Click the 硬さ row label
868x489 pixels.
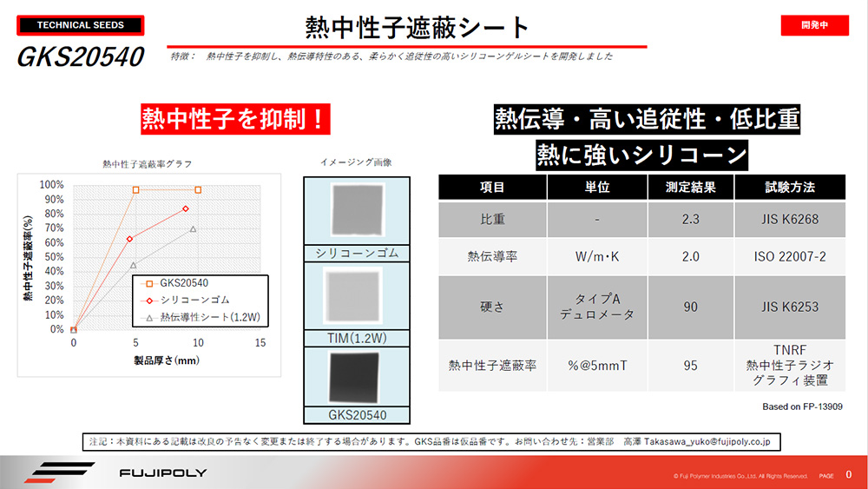(x=492, y=307)
